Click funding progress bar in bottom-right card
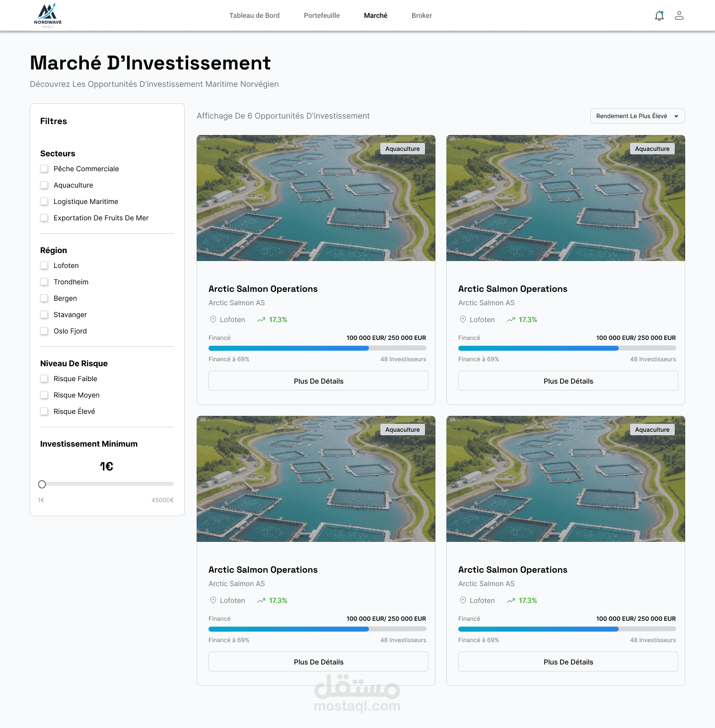 coord(567,629)
